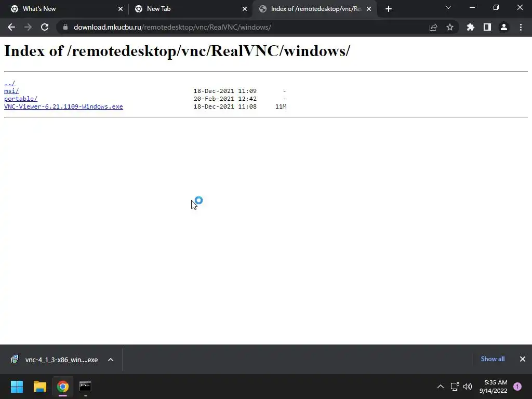Click the Index of page heading
Image resolution: width=532 pixels, height=399 pixels.
(x=177, y=51)
